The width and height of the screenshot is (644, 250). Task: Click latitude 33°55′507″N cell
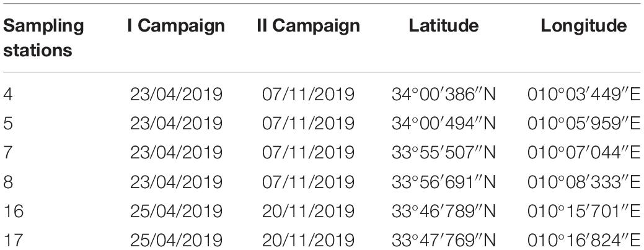[x=444, y=152]
